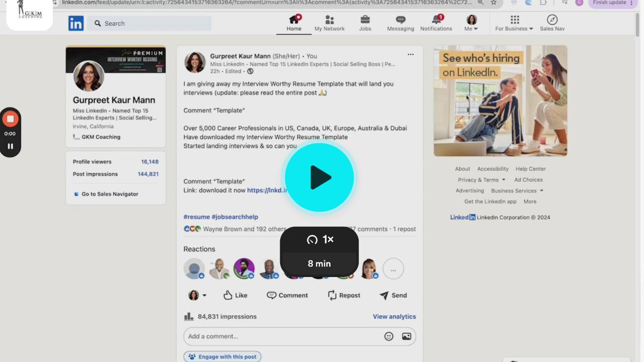Pause the recording
This screenshot has height=362, width=644.
coord(10,146)
